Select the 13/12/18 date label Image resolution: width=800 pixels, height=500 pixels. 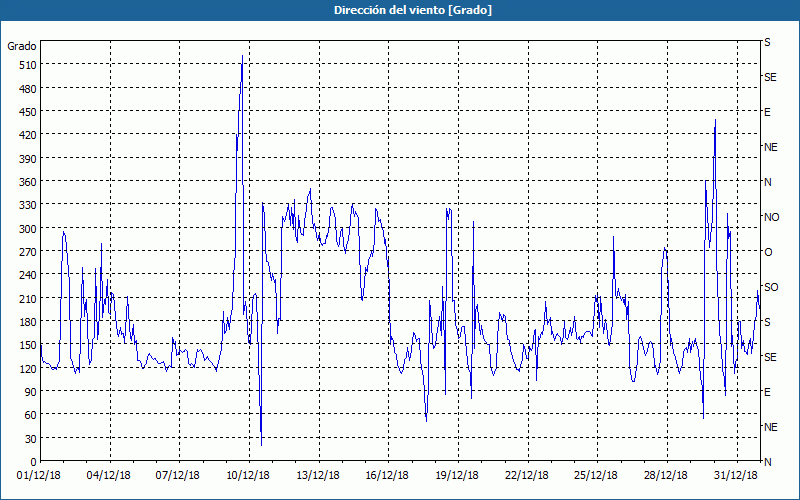click(318, 476)
